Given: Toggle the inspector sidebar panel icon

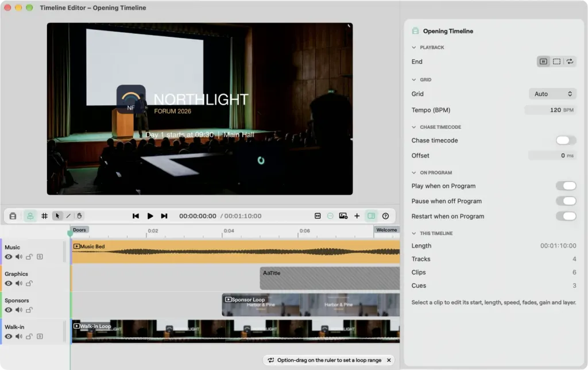Looking at the screenshot, I should click(x=372, y=216).
